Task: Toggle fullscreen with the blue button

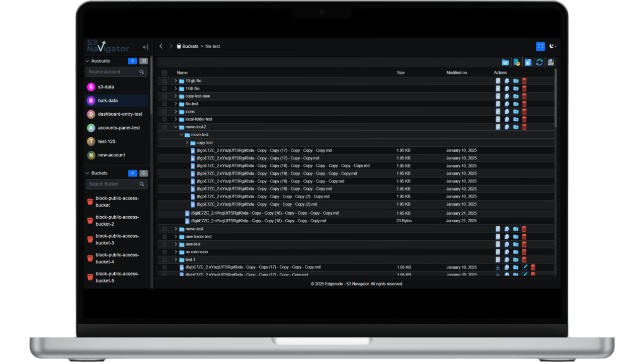Action: pos(540,46)
